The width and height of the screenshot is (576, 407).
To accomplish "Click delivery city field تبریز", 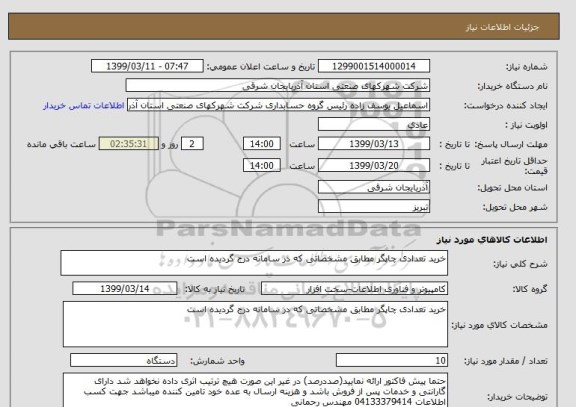I will [374, 206].
